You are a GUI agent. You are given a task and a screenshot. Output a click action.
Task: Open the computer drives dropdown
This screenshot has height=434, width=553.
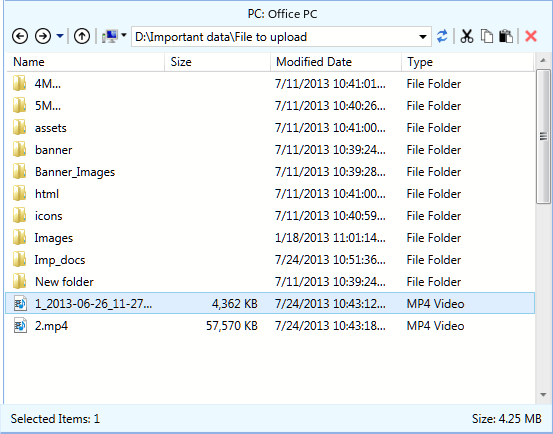[114, 36]
